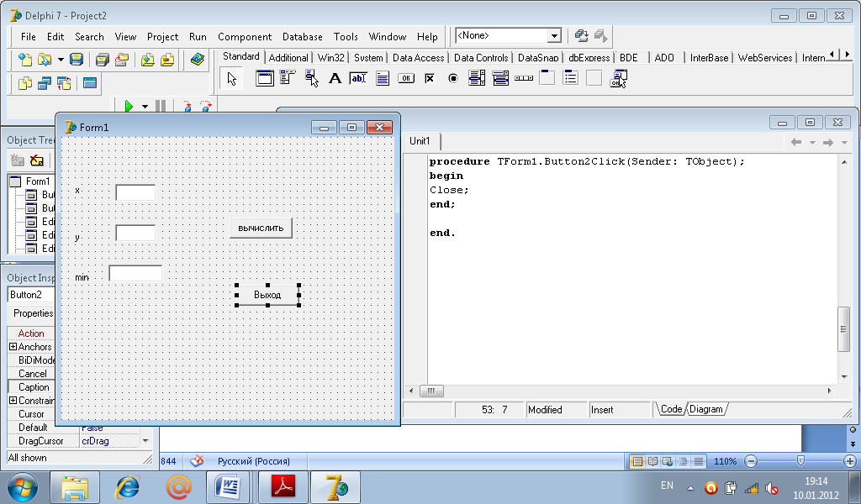The image size is (861, 504).
Task: Switch to the Win32 palette tab
Action: (330, 58)
